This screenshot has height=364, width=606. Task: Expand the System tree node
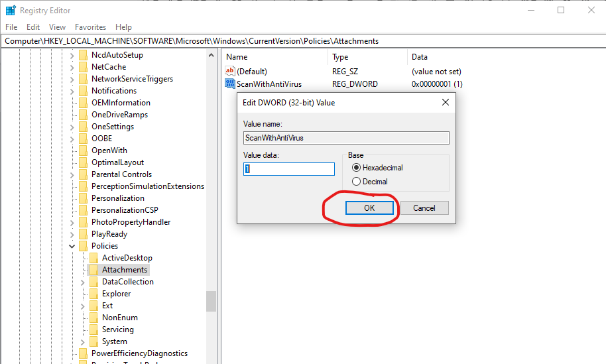82,342
